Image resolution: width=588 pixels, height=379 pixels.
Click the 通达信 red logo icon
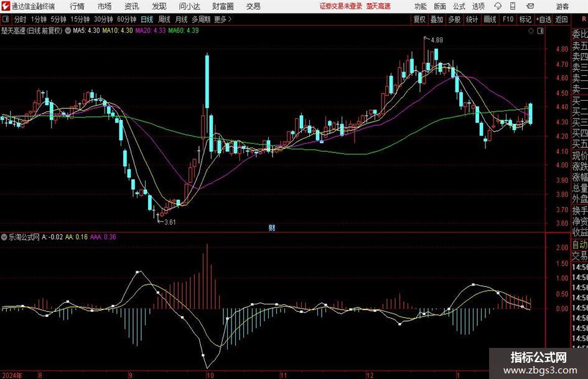(x=6, y=6)
